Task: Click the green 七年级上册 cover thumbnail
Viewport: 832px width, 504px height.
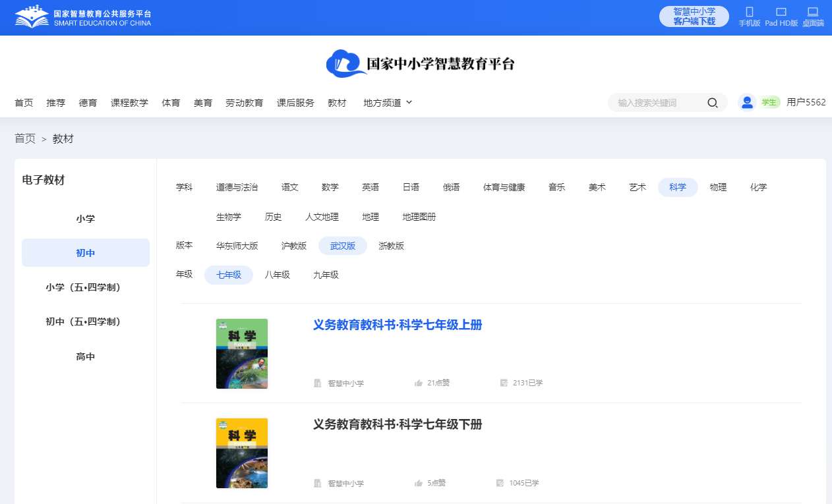Action: pos(242,354)
